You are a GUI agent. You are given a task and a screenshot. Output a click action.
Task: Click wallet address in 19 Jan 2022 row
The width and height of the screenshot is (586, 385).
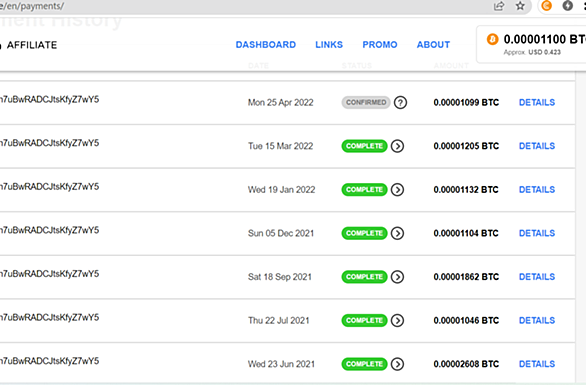coord(49,187)
